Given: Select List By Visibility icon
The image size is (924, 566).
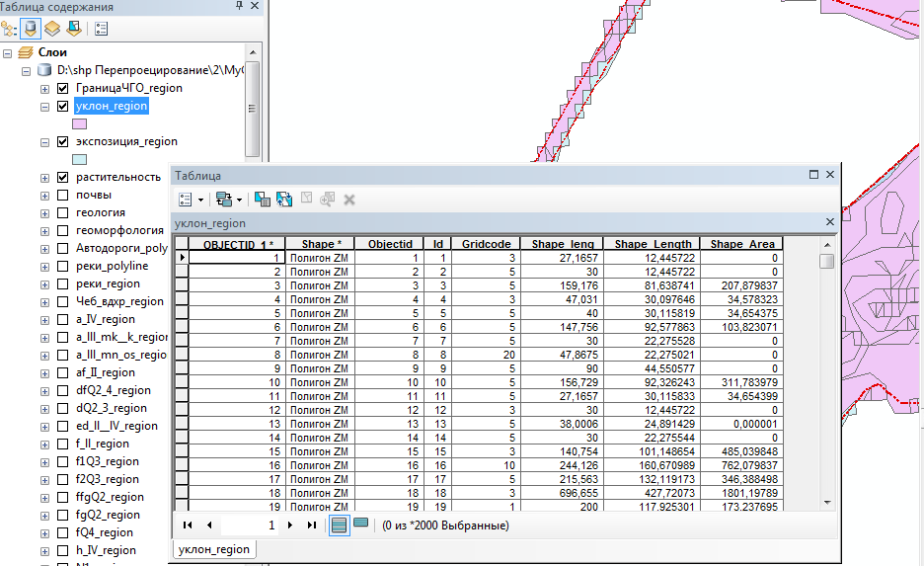Looking at the screenshot, I should point(52,29).
